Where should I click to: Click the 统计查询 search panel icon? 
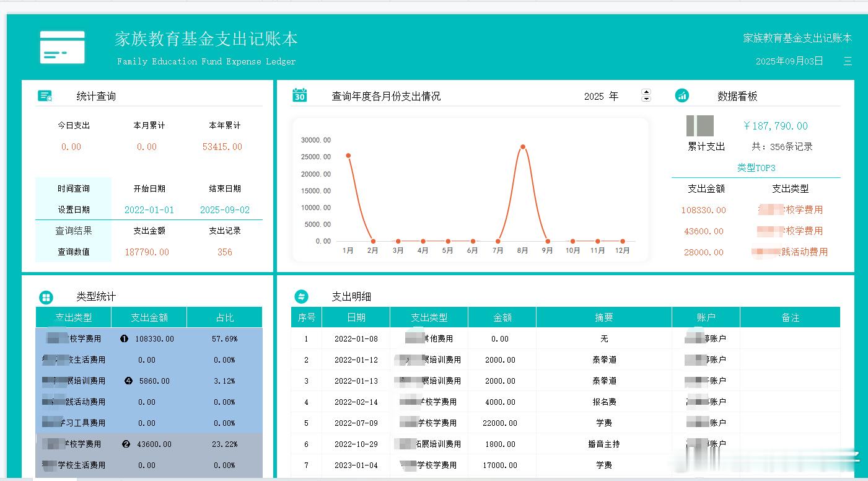pos(45,96)
